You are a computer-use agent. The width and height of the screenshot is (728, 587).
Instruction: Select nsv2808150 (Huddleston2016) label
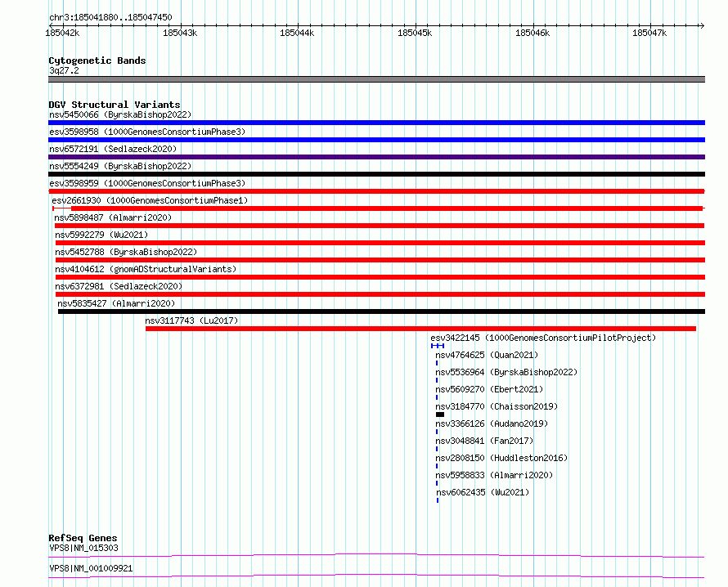[x=501, y=458]
